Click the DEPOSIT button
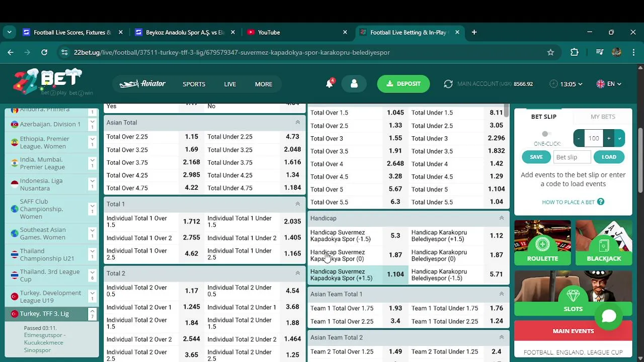The height and width of the screenshot is (362, 644). coord(404,84)
